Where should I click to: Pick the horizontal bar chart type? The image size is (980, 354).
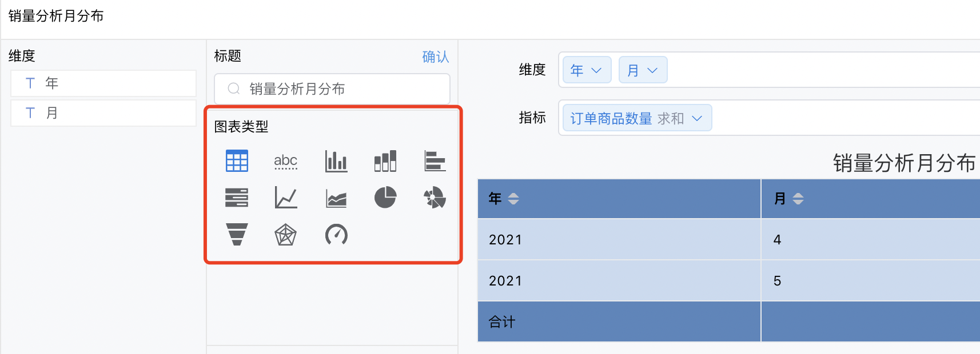[x=435, y=161]
